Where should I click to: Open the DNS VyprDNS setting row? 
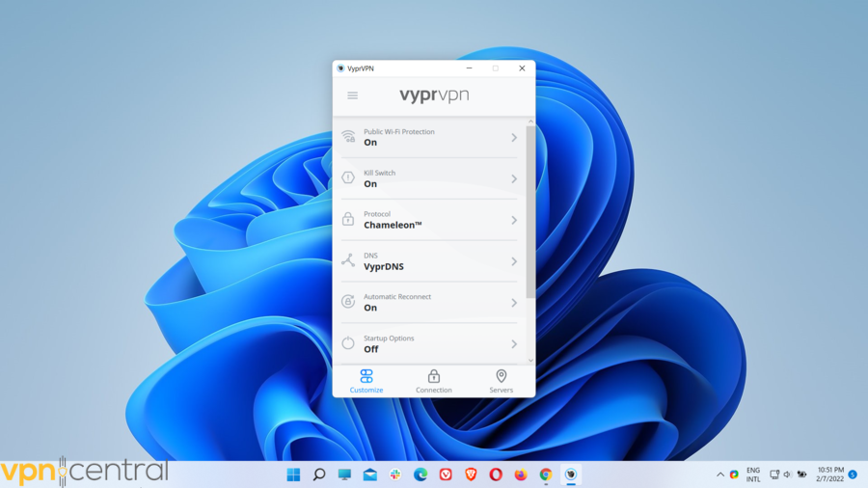(429, 261)
